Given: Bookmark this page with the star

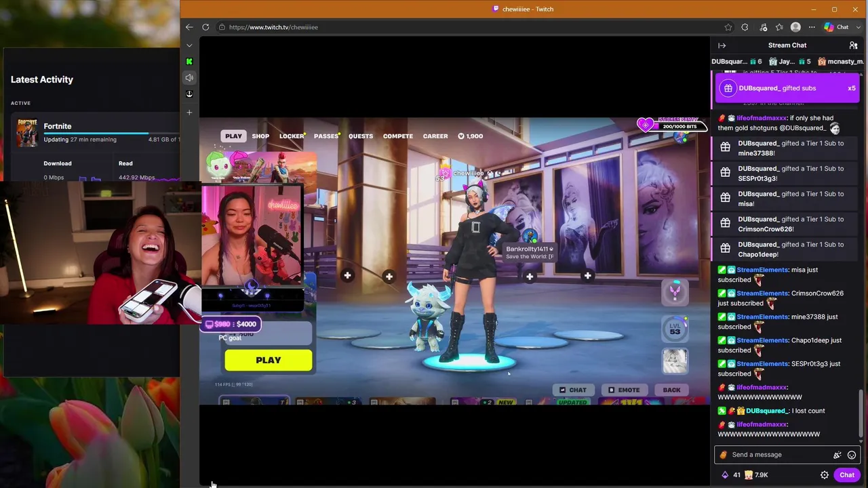Looking at the screenshot, I should pos(728,27).
